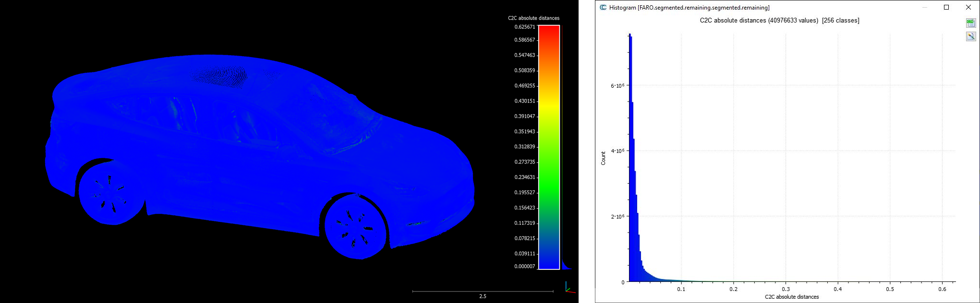Screen dimensions: 980x303
Task: Click the scale maximum value 0.625671
Action: click(525, 27)
